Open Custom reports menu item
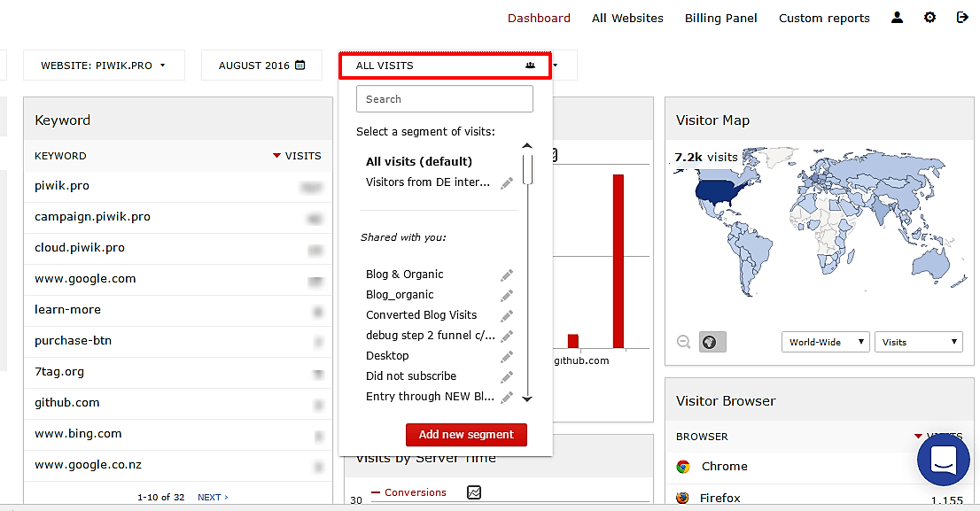Screen dimensions: 980x511 pos(824,18)
